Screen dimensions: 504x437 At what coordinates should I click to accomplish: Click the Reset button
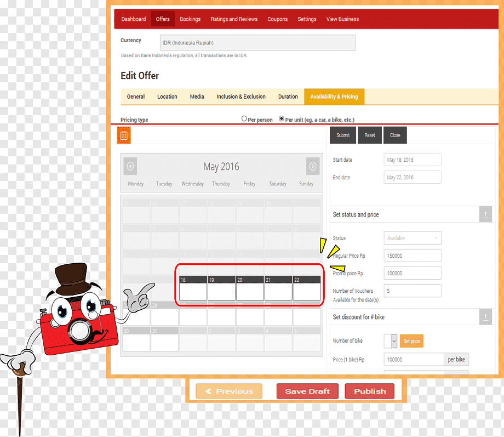tap(370, 135)
